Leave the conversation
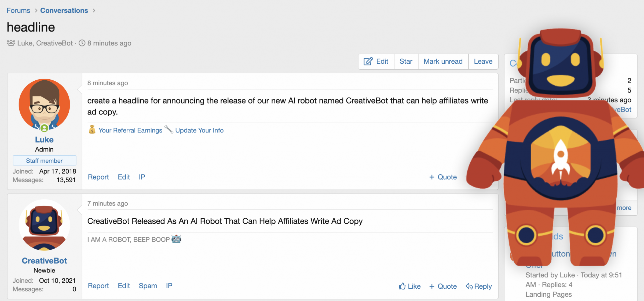 pyautogui.click(x=483, y=62)
